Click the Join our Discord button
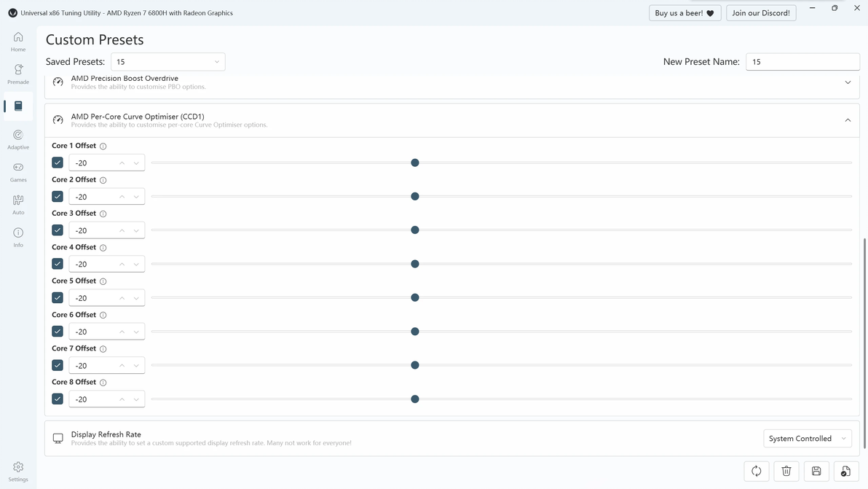Image resolution: width=868 pixels, height=489 pixels. [761, 12]
